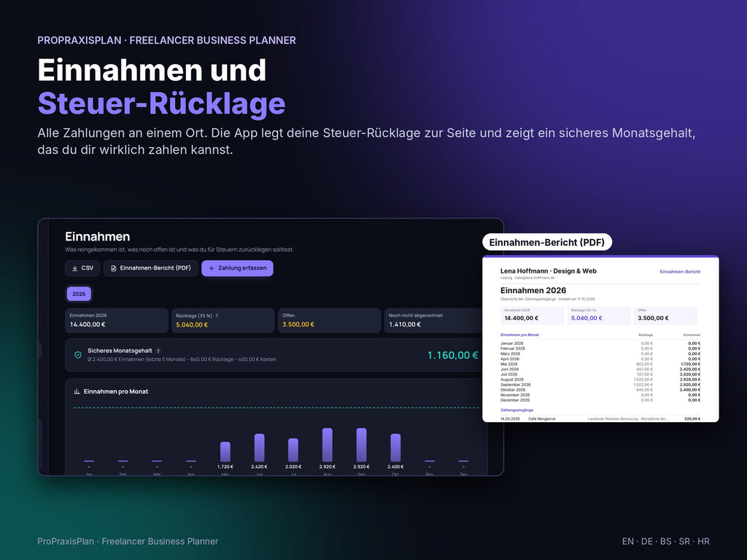Screen dimensions: 747x560
Task: Click the 'Einnahmen und' headline
Action: click(x=152, y=70)
